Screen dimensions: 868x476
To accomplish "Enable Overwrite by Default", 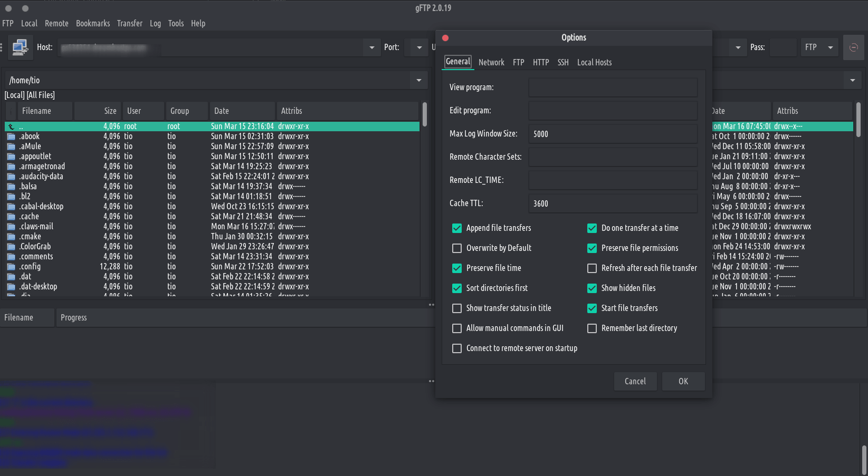I will coord(457,248).
